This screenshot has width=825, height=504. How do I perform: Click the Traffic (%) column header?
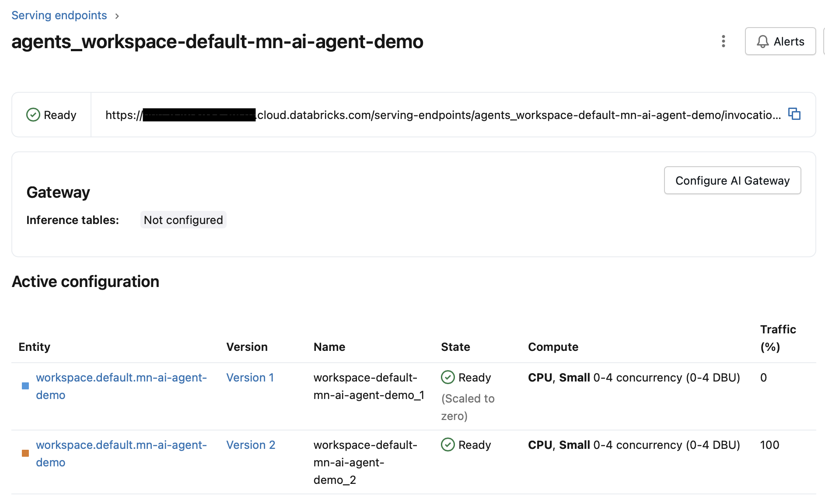tap(778, 338)
